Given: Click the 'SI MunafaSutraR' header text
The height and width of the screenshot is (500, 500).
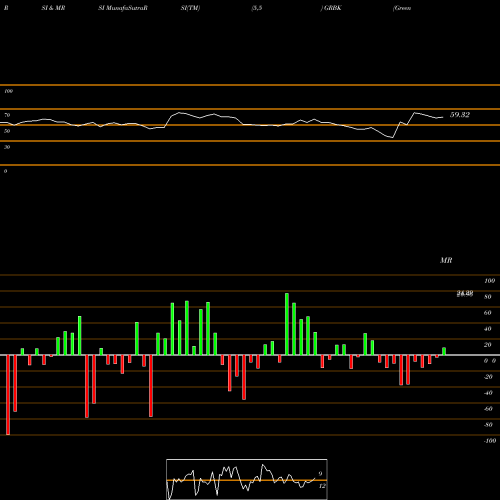Looking at the screenshot, I should pyautogui.click(x=123, y=8).
